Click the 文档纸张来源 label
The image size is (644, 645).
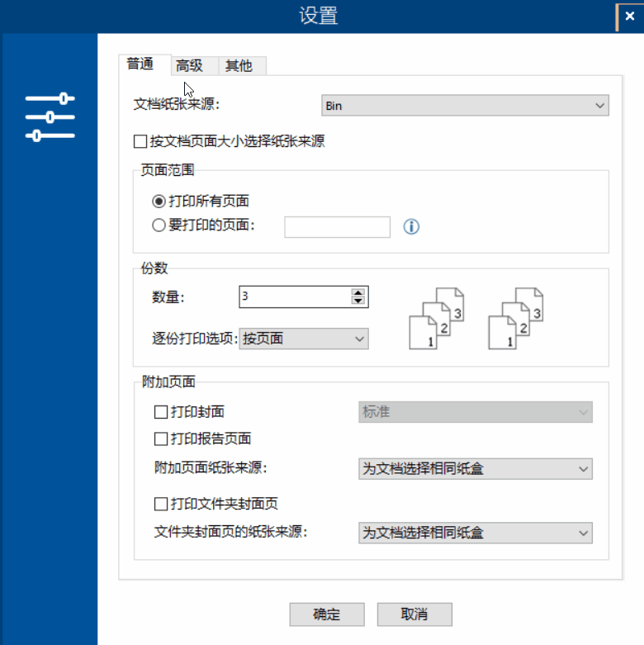[x=177, y=104]
